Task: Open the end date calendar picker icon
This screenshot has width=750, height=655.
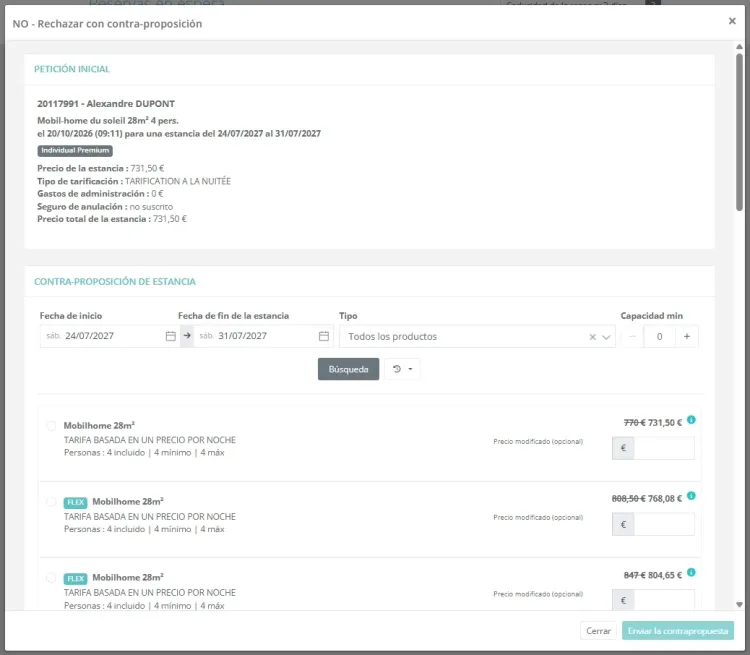Action: [324, 336]
